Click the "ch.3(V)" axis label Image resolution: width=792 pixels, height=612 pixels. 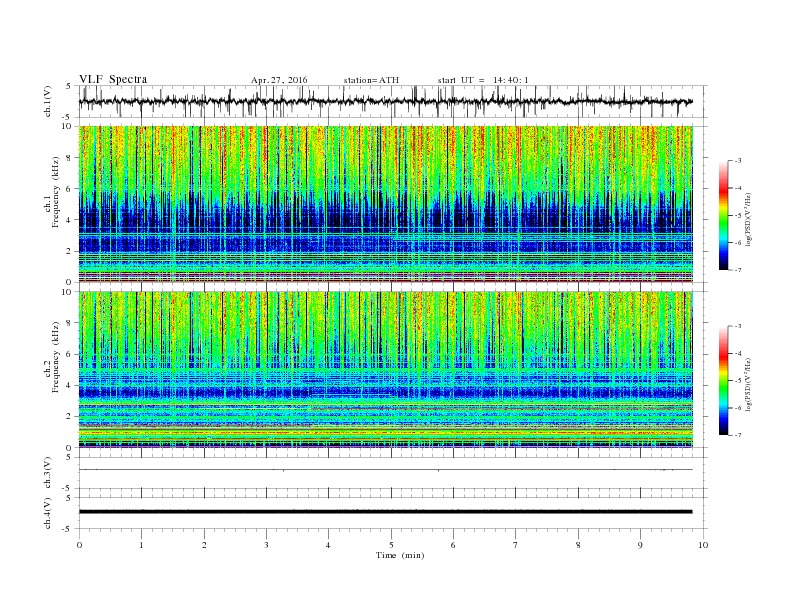(x=48, y=473)
